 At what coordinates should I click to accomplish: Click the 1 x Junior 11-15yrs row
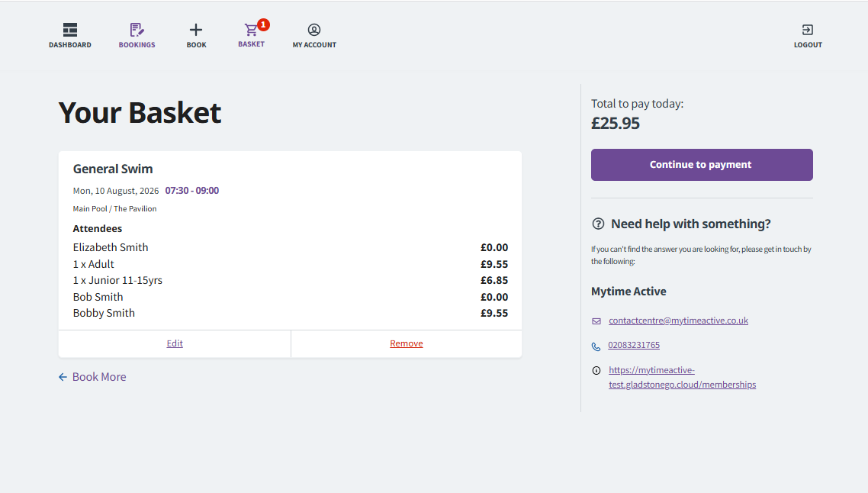point(117,280)
